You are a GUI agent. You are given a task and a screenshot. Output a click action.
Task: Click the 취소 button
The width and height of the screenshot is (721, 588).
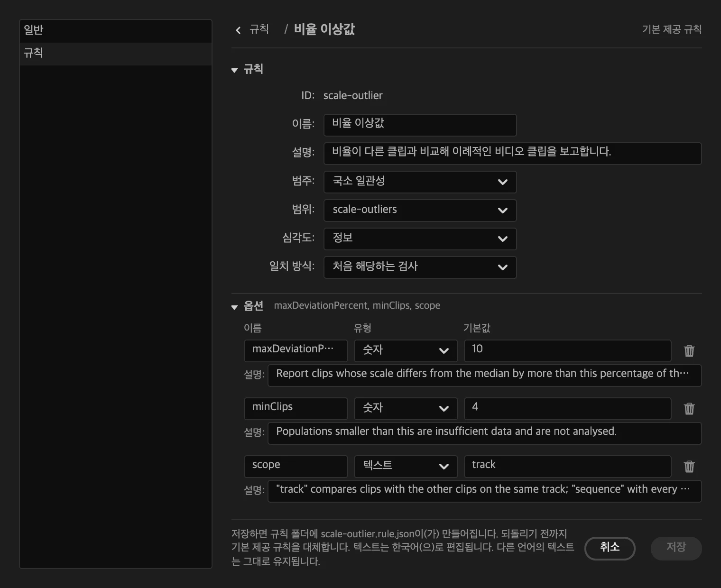click(610, 548)
